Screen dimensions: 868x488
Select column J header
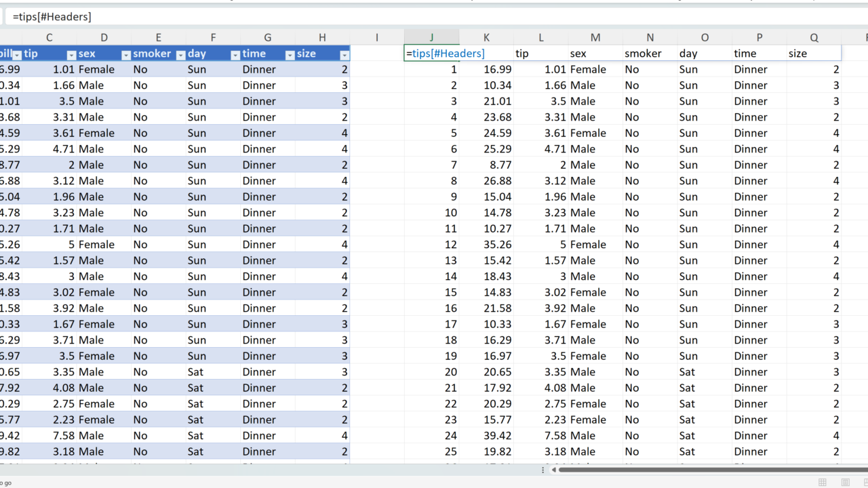(x=431, y=38)
